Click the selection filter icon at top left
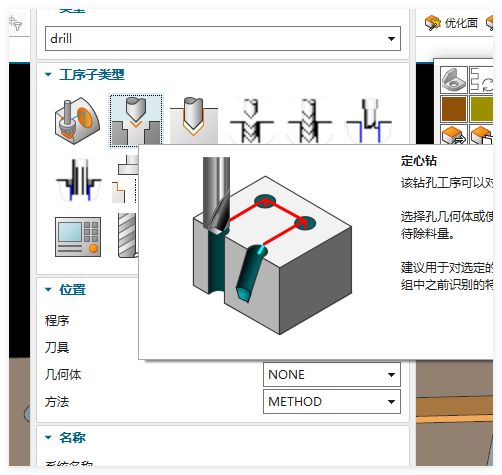502x475 pixels. [15, 23]
